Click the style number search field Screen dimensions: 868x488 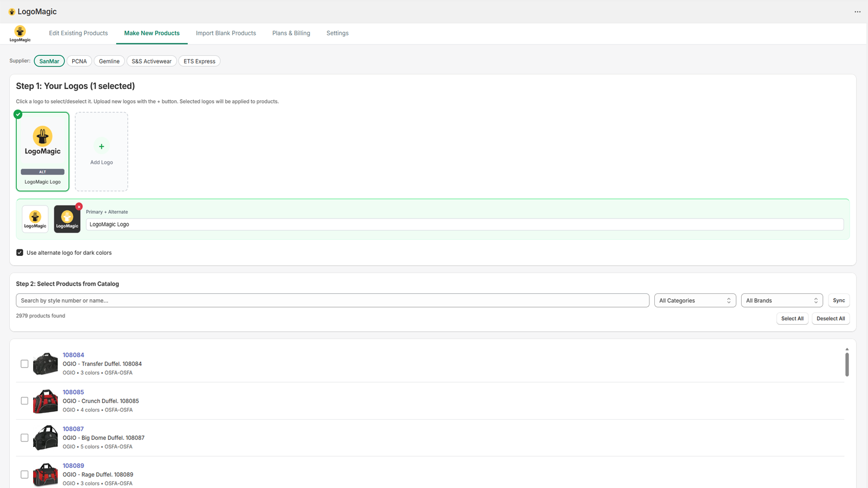(331, 300)
